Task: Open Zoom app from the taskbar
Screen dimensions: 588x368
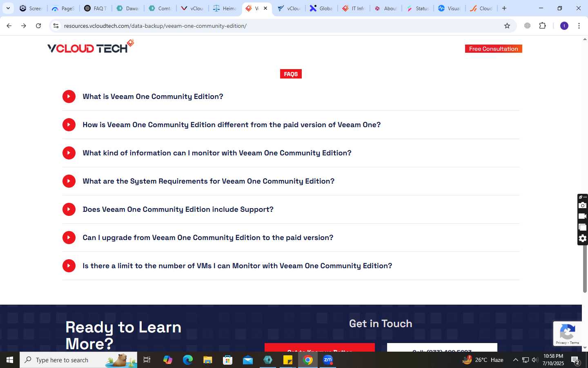Action: pyautogui.click(x=328, y=360)
